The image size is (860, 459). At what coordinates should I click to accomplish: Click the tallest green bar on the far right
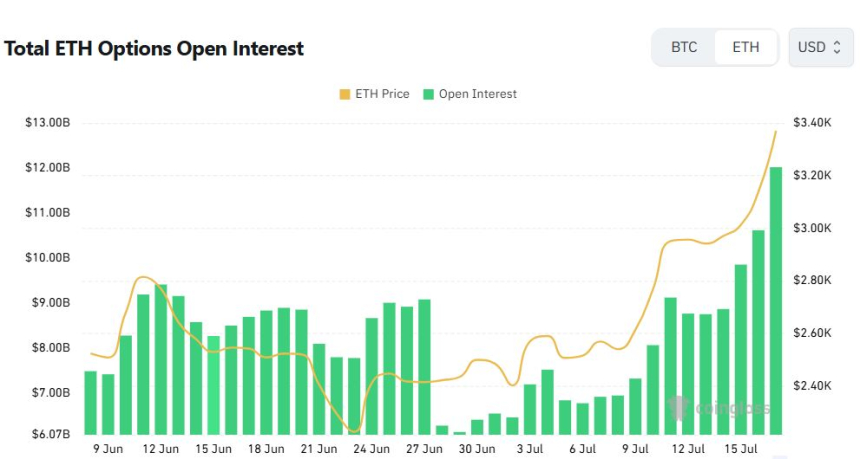[775, 300]
